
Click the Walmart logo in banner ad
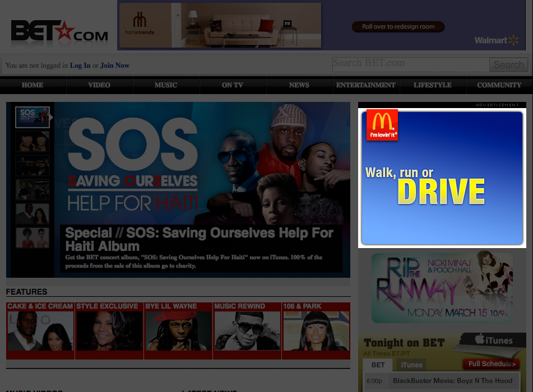point(496,40)
